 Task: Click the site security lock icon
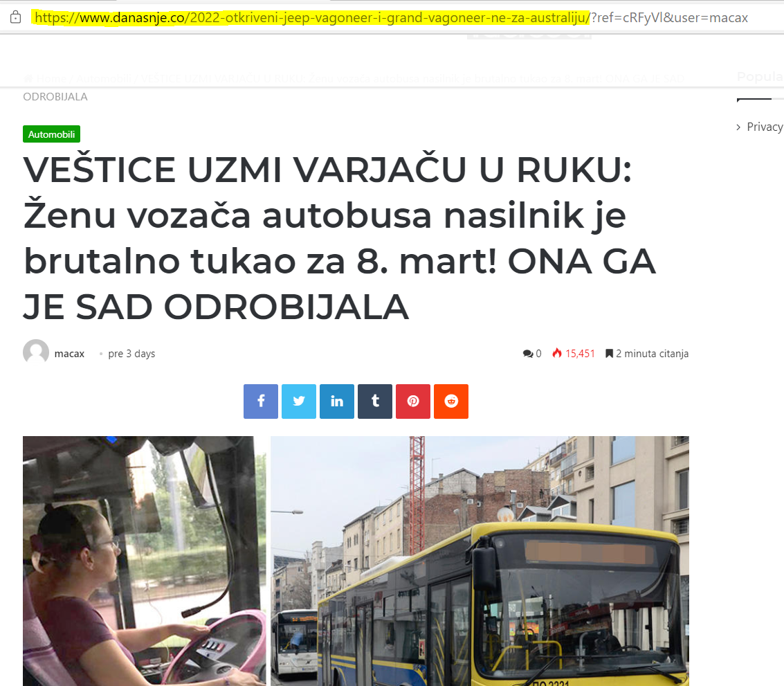[x=15, y=17]
